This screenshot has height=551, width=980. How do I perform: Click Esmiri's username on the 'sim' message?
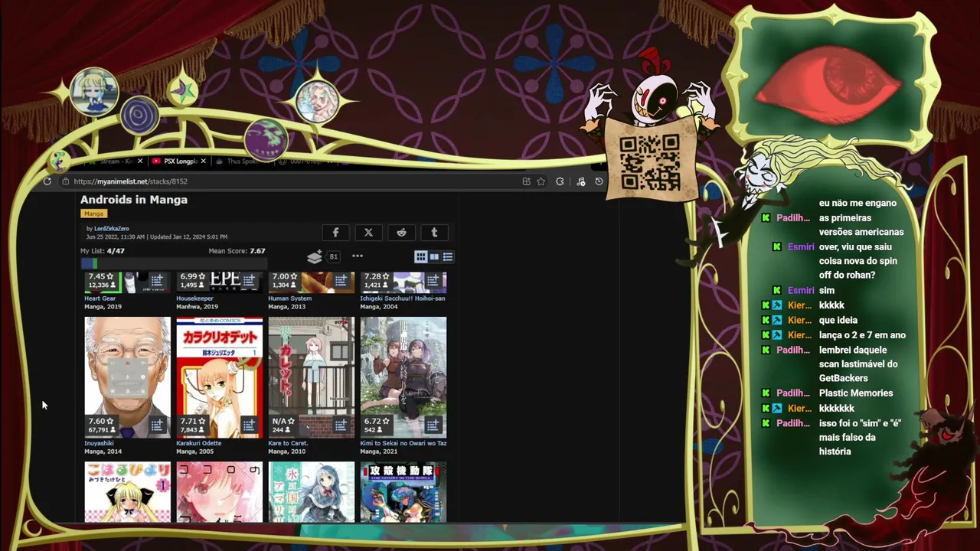pos(801,291)
